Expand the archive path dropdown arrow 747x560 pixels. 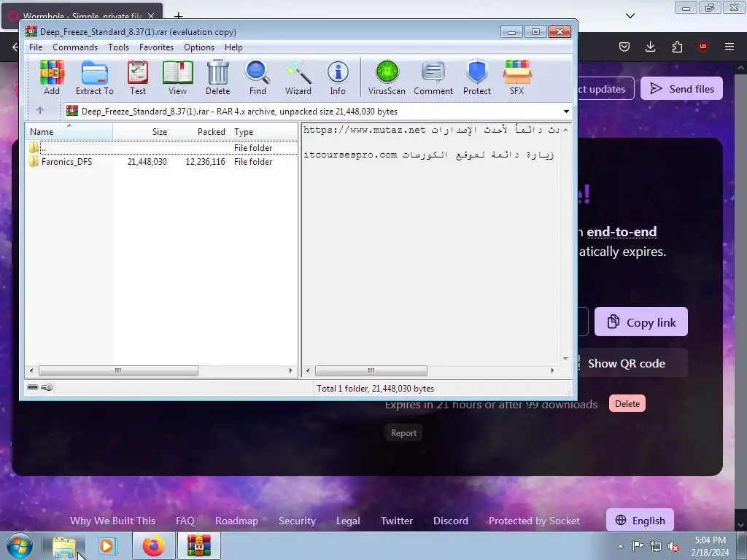566,112
